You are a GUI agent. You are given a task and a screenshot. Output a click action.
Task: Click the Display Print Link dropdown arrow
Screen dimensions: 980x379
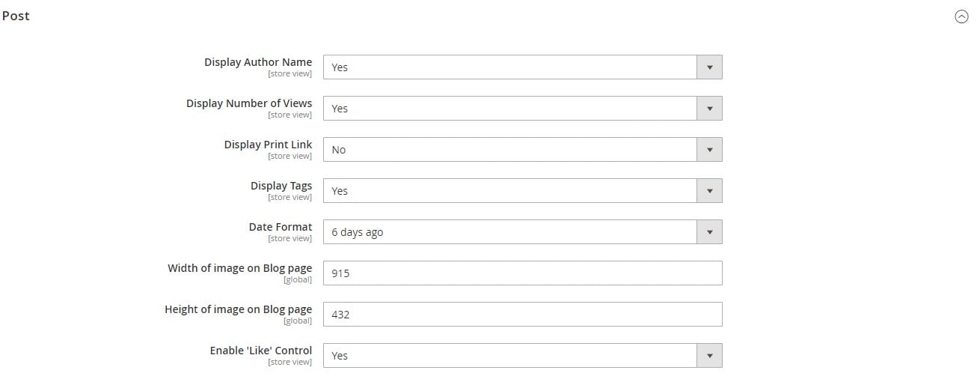tap(709, 149)
